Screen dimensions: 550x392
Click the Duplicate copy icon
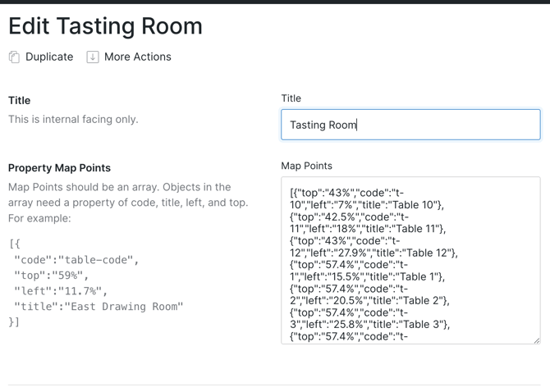14,57
